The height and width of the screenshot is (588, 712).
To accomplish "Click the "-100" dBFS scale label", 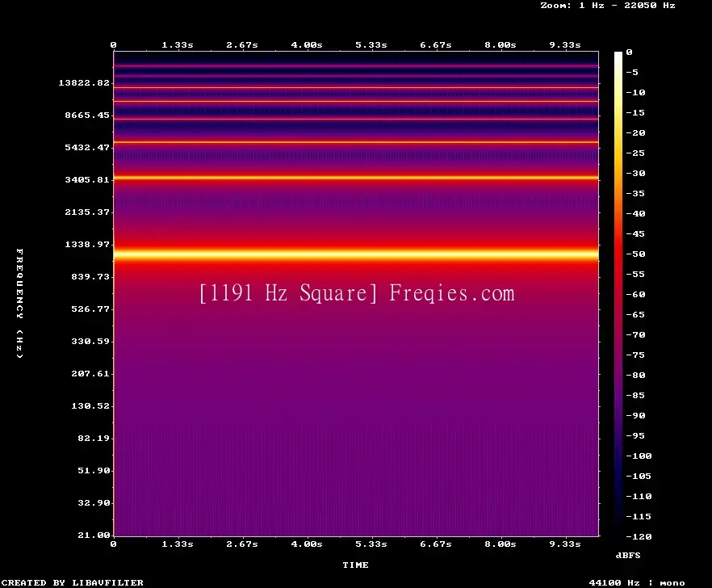I will coord(639,456).
